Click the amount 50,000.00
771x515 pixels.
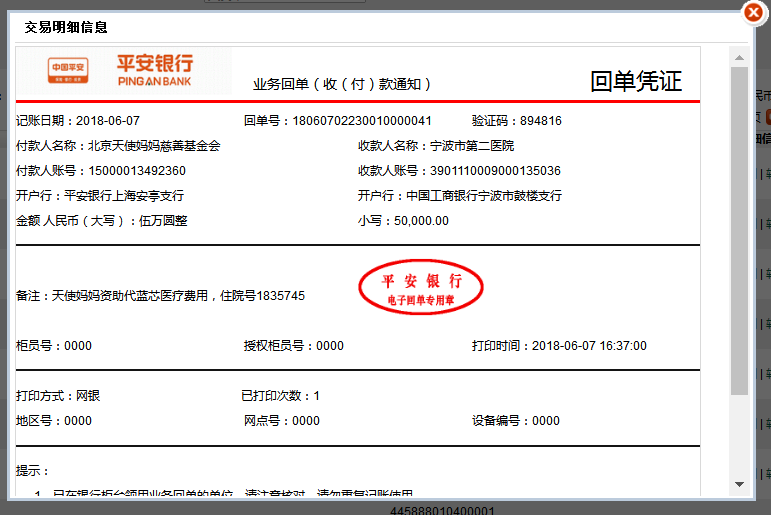[421, 221]
